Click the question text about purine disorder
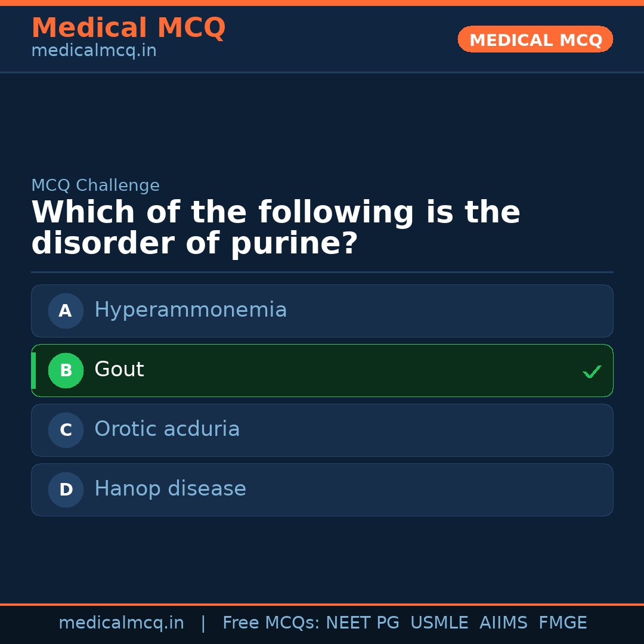This screenshot has height=644, width=644. (276, 227)
